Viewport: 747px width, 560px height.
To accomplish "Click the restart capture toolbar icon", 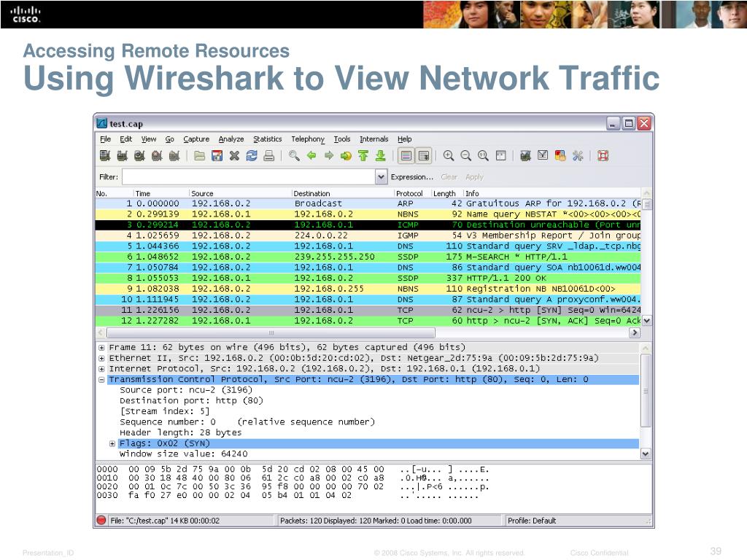I will (174, 156).
